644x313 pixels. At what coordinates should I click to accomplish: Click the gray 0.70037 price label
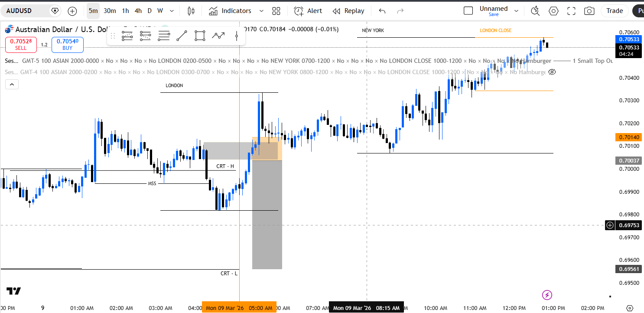click(629, 160)
